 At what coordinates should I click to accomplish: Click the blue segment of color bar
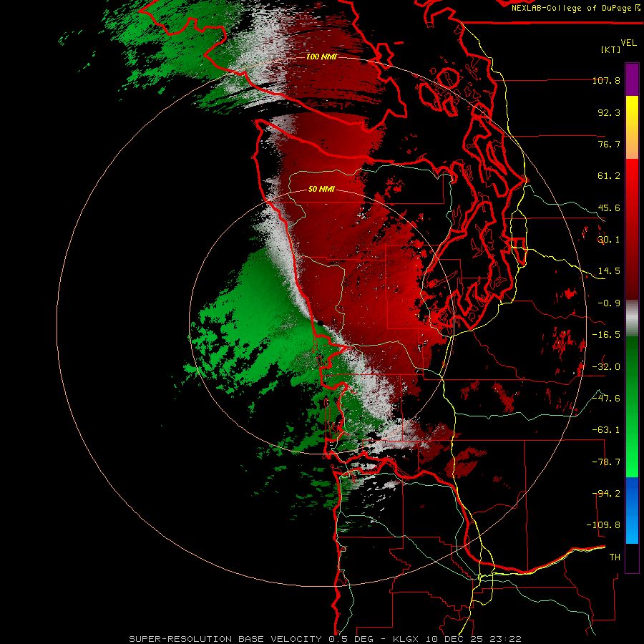632,510
